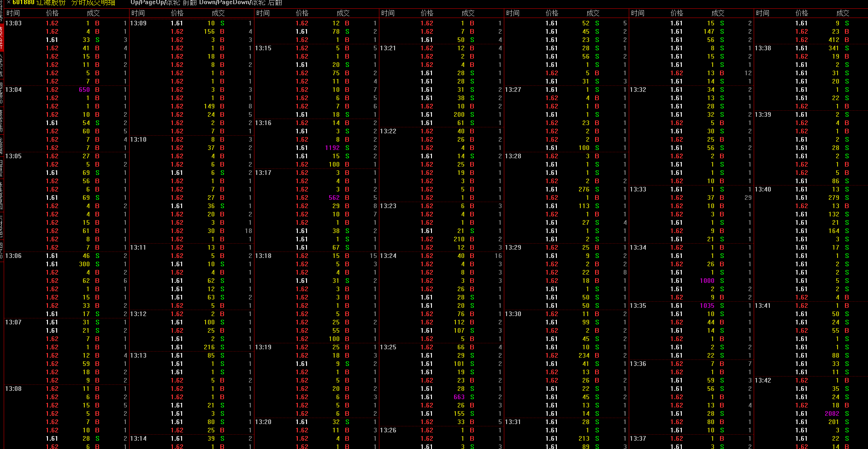
Task: Click the leftmost 成交 column header
Action: pos(93,13)
